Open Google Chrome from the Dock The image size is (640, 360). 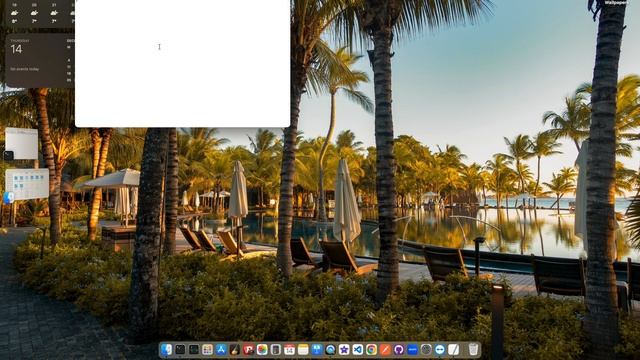click(371, 349)
